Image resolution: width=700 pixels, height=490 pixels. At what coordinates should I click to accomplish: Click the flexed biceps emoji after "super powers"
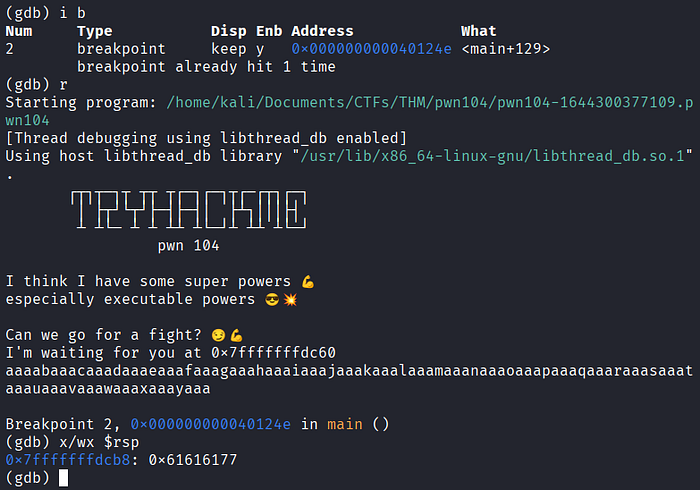(308, 282)
